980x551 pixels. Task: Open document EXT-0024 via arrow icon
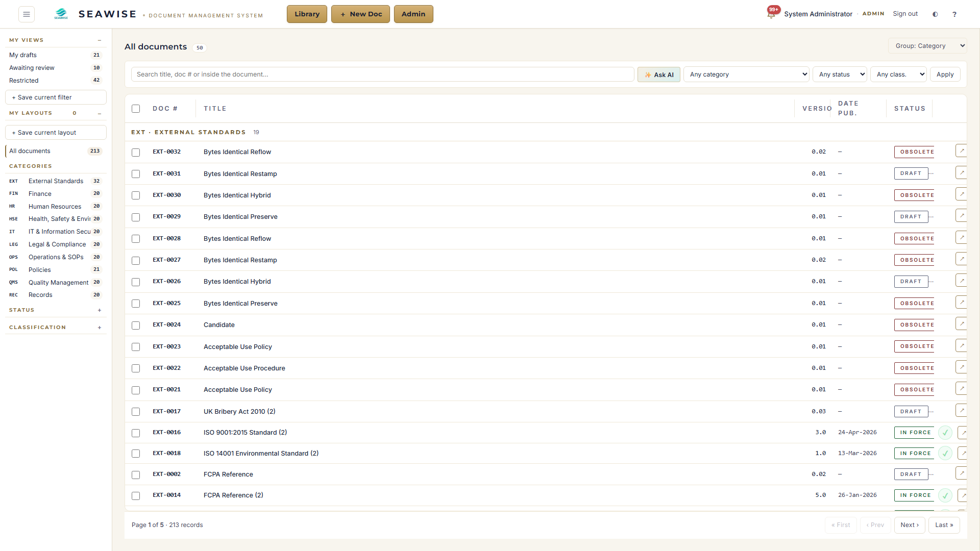tap(962, 324)
